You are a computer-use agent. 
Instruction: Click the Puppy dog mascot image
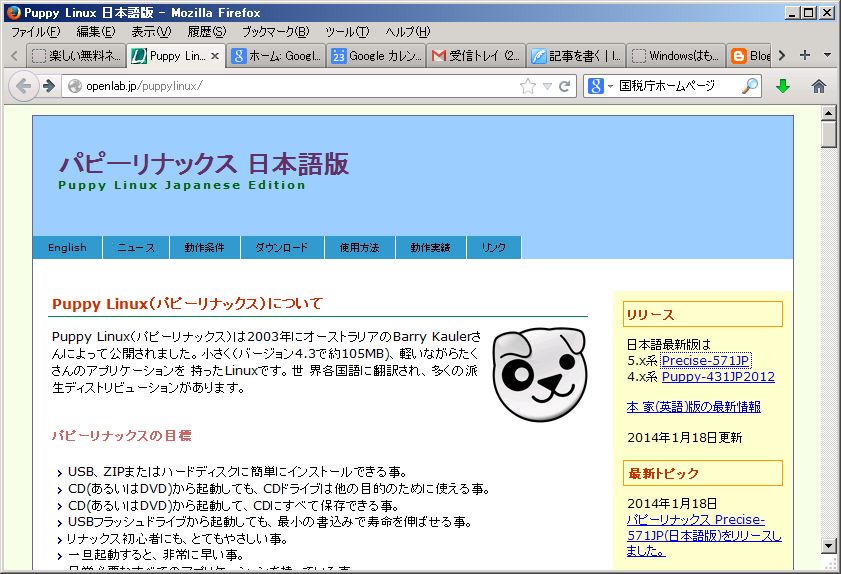coord(540,373)
